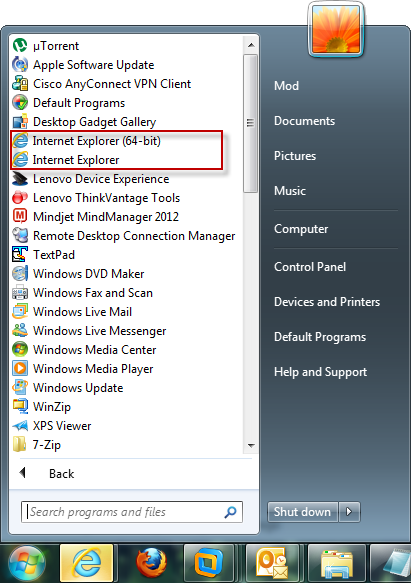Image resolution: width=411 pixels, height=583 pixels.
Task: Click the Lenovo Device Experience icon
Action: [20, 179]
